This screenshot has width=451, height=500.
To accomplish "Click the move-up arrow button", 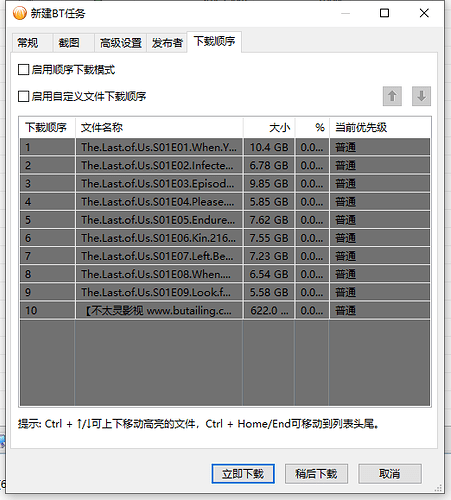I will pyautogui.click(x=392, y=96).
